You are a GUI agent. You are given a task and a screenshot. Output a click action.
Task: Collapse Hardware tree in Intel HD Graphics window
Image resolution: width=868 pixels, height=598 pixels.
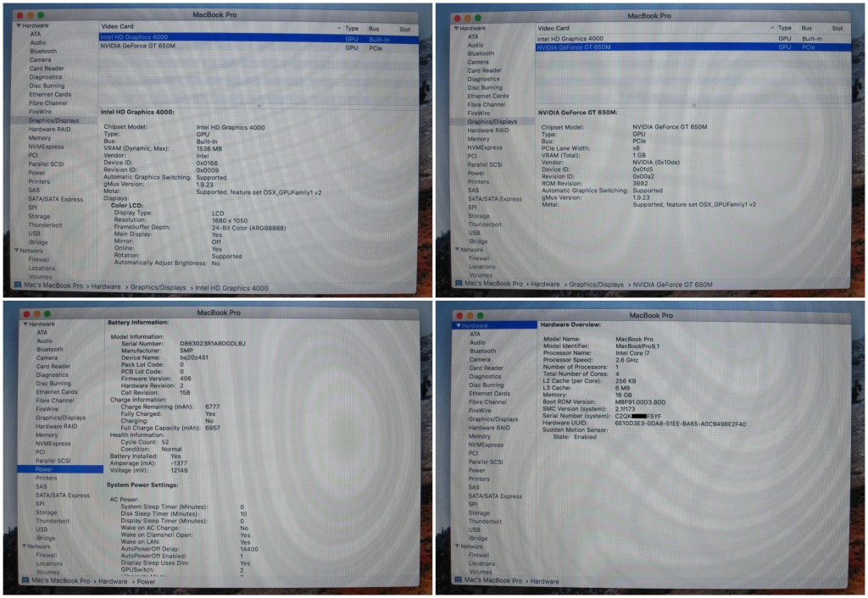point(19,25)
